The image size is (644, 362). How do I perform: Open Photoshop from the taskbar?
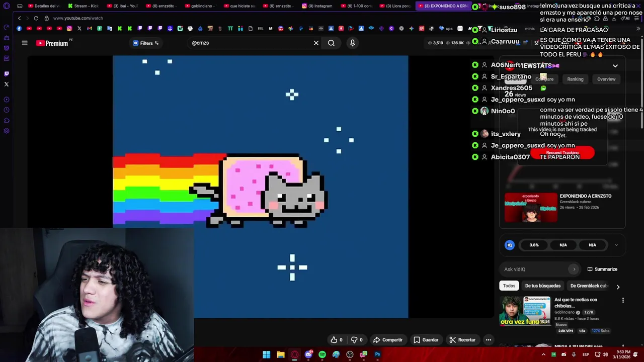(377, 354)
